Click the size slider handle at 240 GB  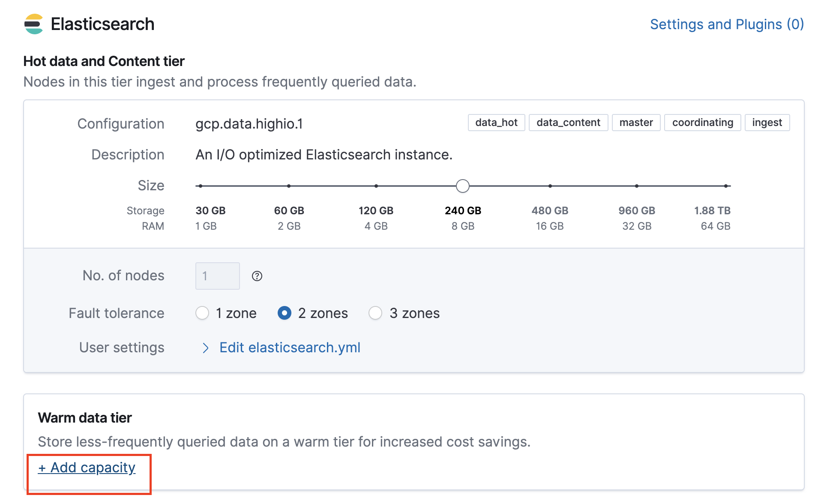(x=463, y=186)
